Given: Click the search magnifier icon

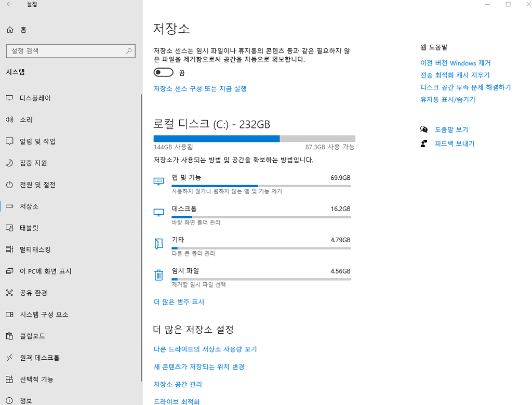Looking at the screenshot, I should tap(129, 51).
